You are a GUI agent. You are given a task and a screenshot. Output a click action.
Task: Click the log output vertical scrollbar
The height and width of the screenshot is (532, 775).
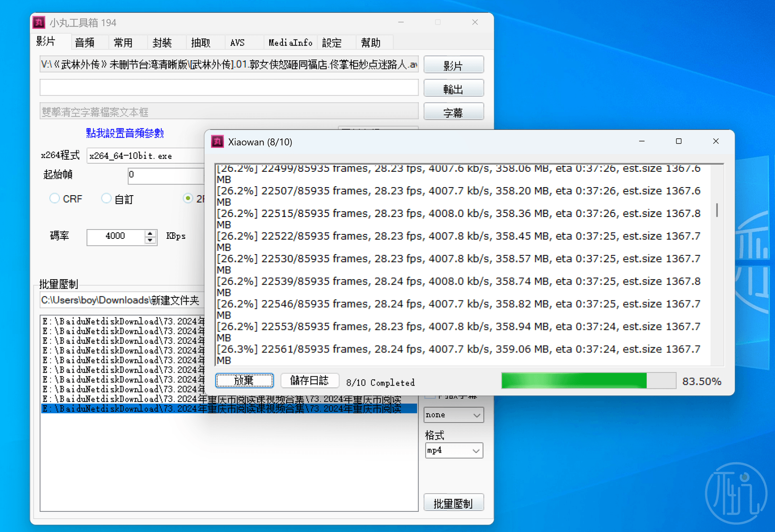pyautogui.click(x=717, y=210)
